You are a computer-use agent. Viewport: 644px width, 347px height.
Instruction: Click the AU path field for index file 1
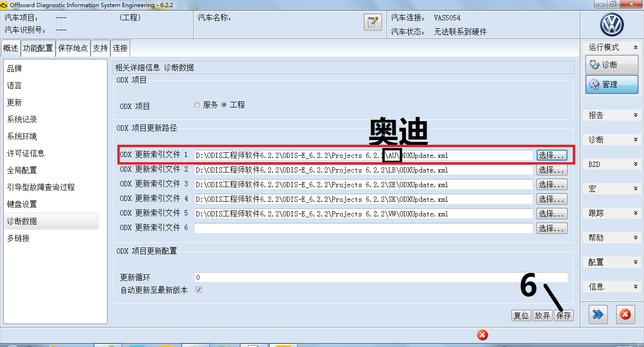point(363,156)
